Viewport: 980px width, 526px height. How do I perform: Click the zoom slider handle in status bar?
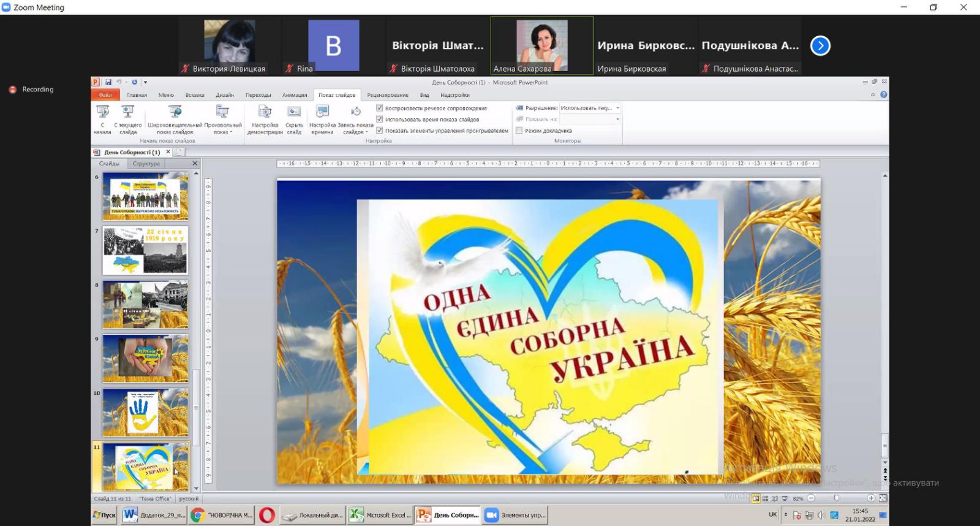(836, 498)
